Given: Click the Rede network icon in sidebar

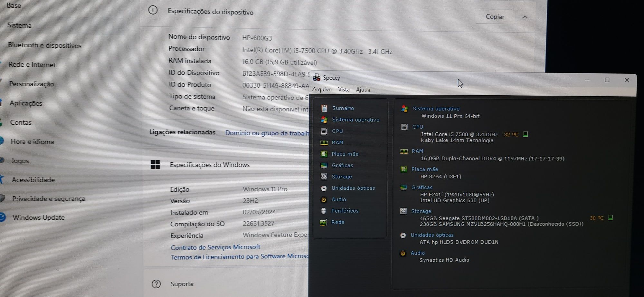Looking at the screenshot, I should [x=324, y=222].
